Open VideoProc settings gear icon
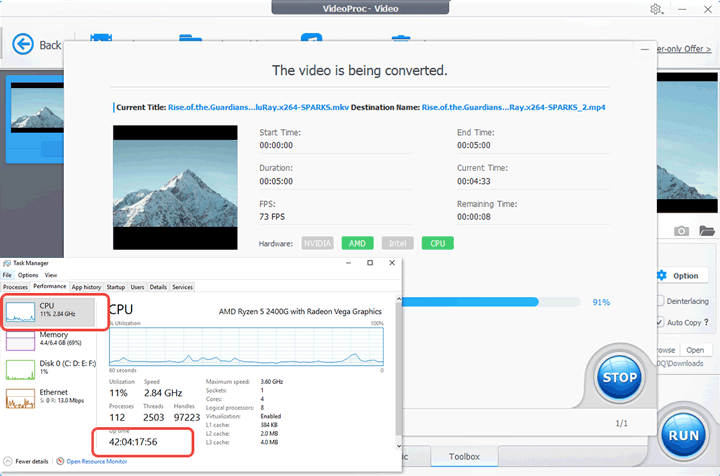 pos(656,9)
